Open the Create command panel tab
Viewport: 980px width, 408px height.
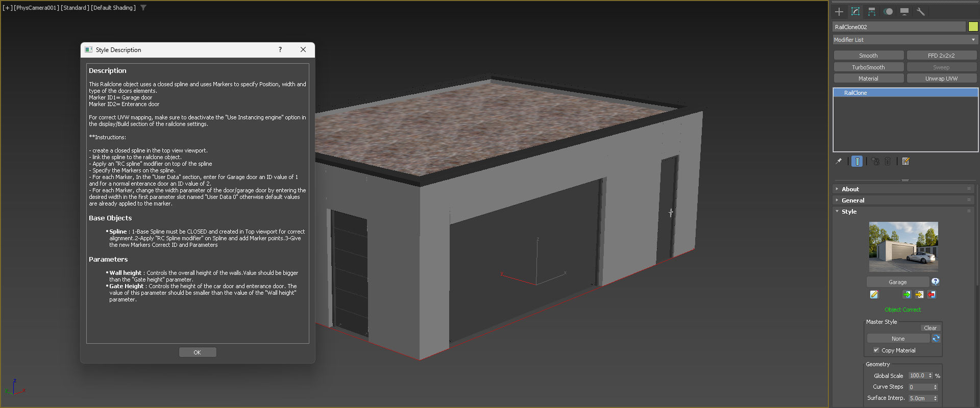point(839,12)
